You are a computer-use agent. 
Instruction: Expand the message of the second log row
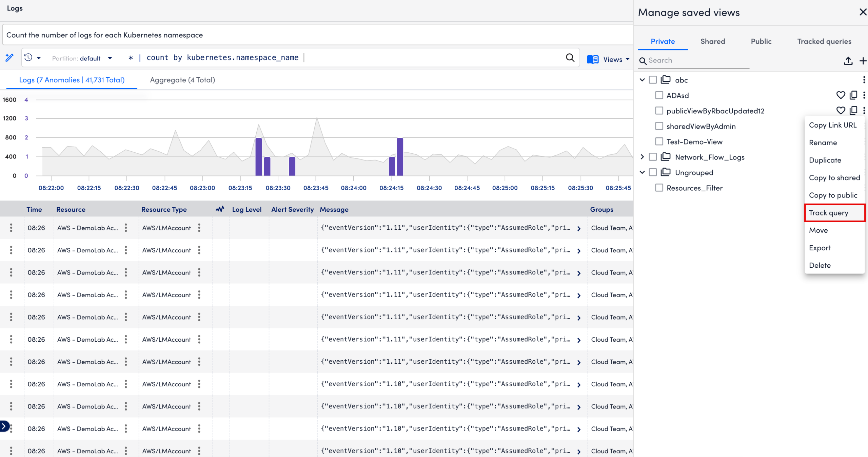pos(579,251)
